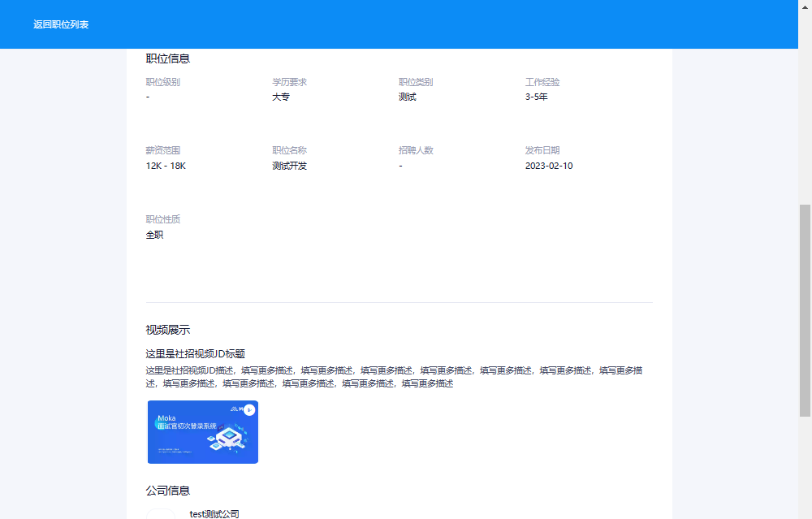Click the 招聘人数 label
This screenshot has height=519, width=812.
(416, 150)
